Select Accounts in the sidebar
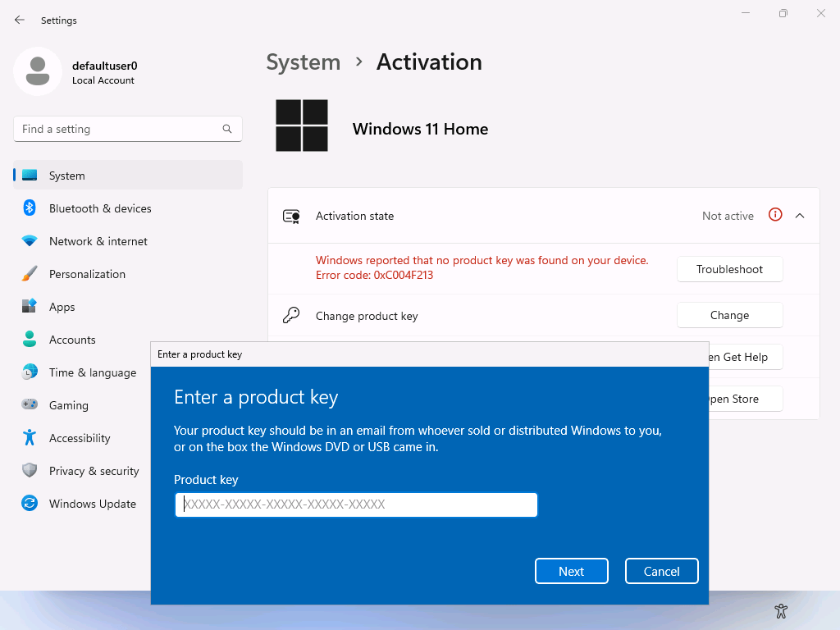 tap(72, 340)
